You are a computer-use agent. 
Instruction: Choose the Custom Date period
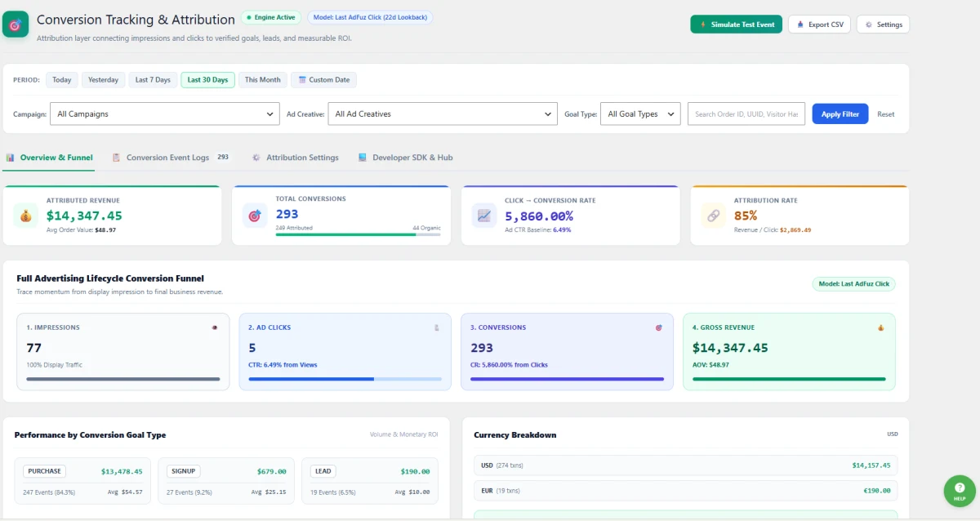324,80
